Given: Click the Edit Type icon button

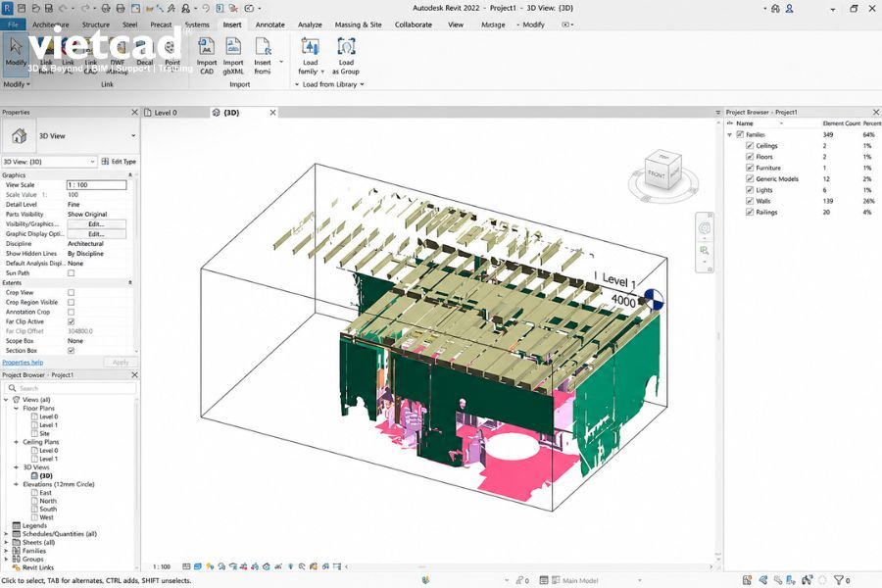Looking at the screenshot, I should tap(119, 162).
